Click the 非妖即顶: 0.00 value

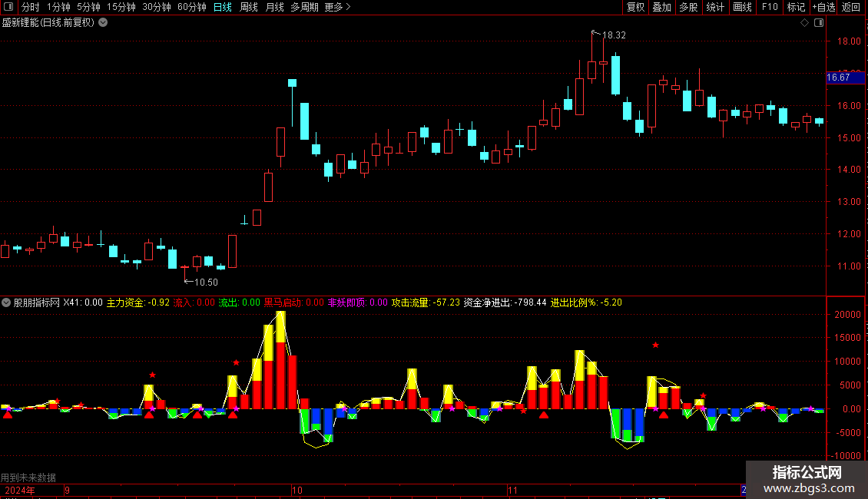358,302
